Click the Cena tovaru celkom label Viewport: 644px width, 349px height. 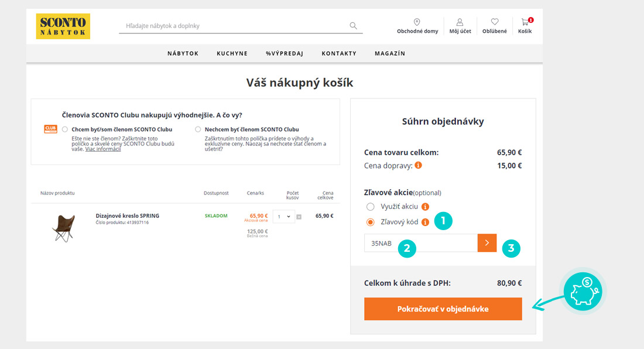401,152
